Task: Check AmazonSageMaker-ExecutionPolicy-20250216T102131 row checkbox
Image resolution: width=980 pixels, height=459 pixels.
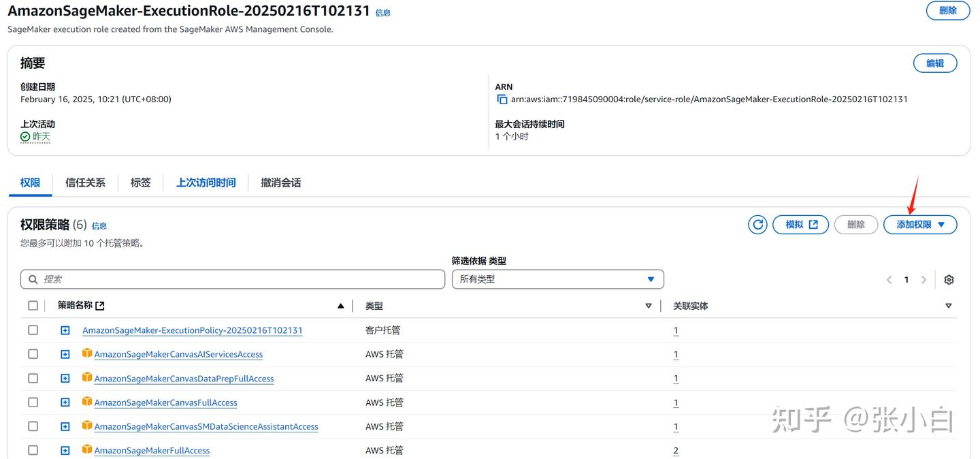Action: [x=33, y=330]
